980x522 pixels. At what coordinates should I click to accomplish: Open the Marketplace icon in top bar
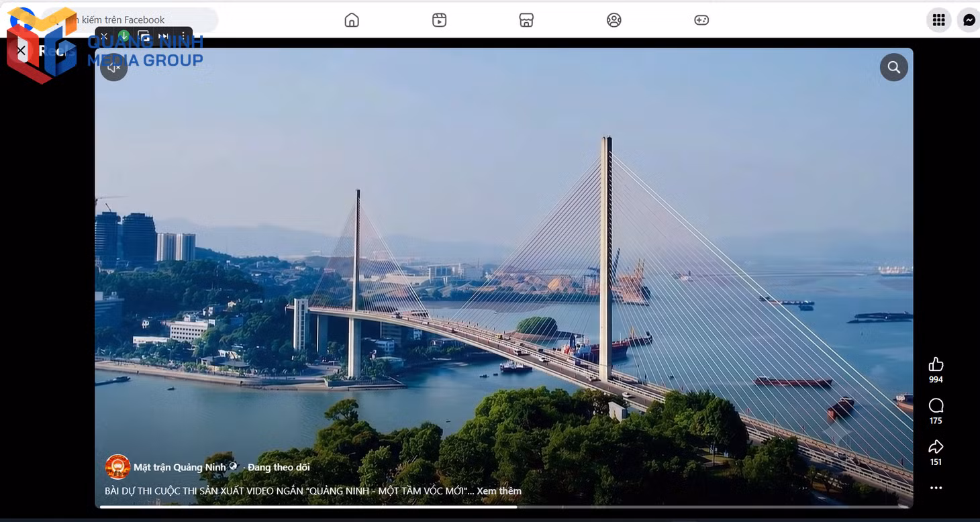pos(526,20)
